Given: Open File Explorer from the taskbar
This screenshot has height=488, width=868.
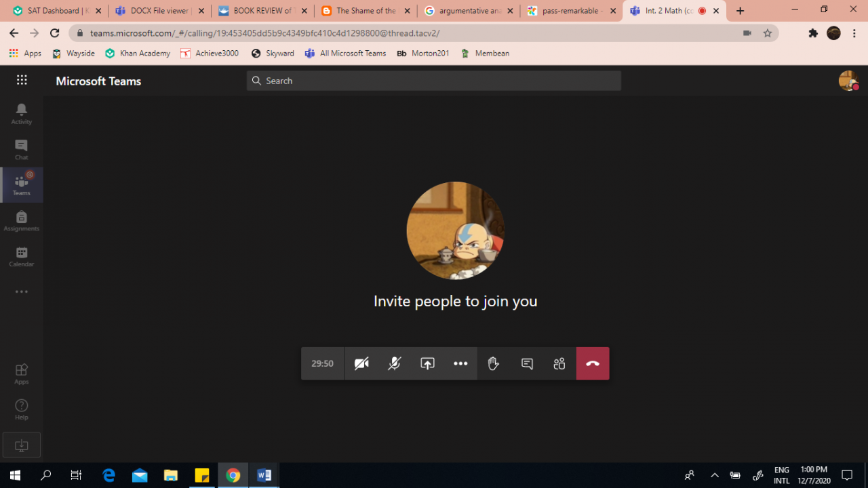Looking at the screenshot, I should tap(171, 475).
